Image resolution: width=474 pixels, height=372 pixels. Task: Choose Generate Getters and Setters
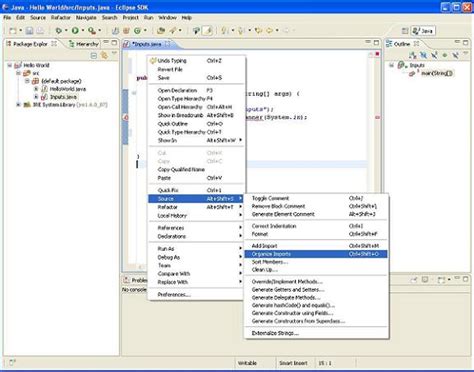316,289
